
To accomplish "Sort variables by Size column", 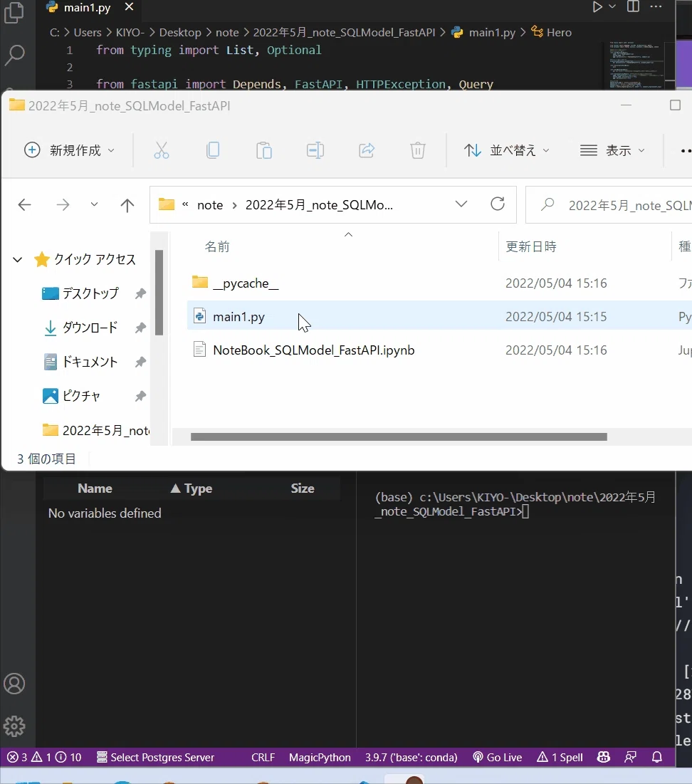I will click(x=303, y=488).
